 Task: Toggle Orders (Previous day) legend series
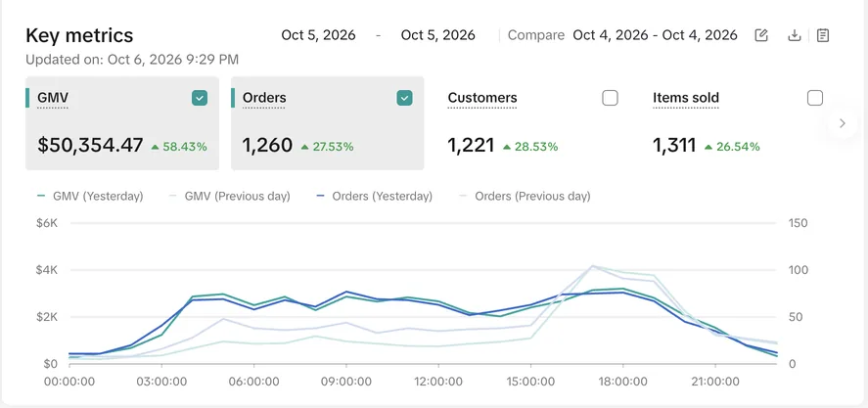pos(525,196)
